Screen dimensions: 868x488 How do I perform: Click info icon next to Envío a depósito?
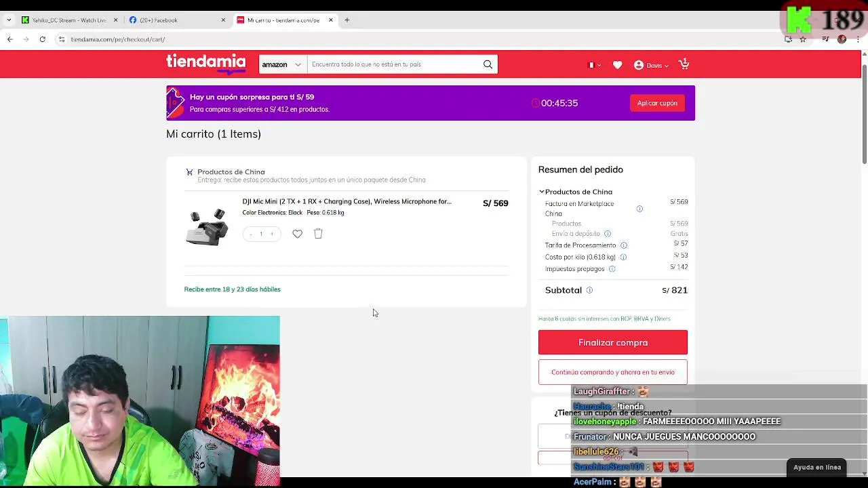coord(608,234)
